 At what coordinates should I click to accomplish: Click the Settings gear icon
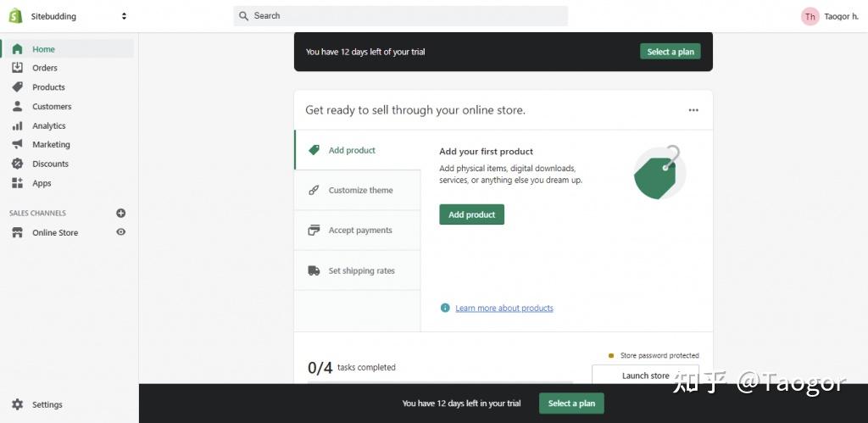17,404
